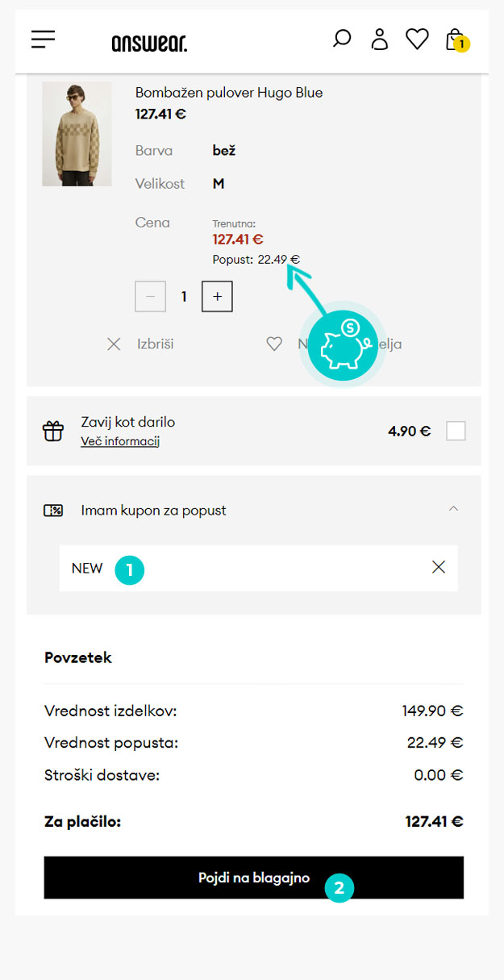Click the coupon ticket icon
The image size is (504, 980).
coord(53,511)
